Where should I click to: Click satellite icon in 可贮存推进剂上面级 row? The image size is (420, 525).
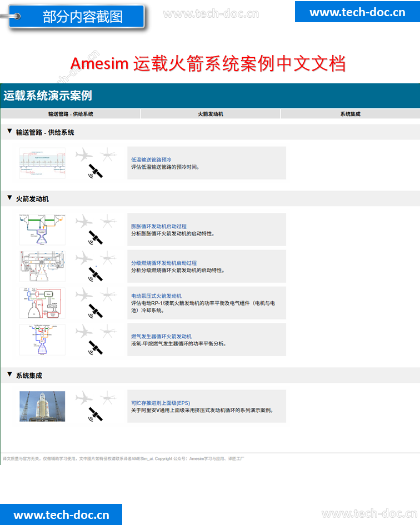tap(96, 414)
